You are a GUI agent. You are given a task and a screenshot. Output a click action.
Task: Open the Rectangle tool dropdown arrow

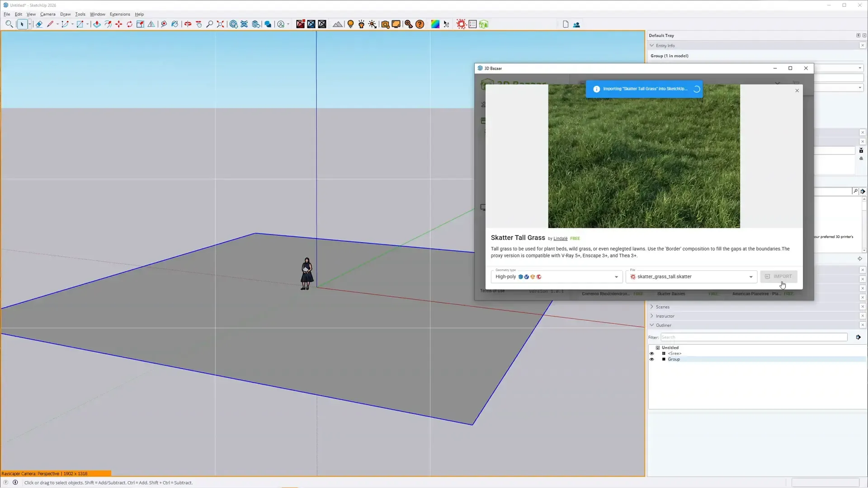coord(88,24)
